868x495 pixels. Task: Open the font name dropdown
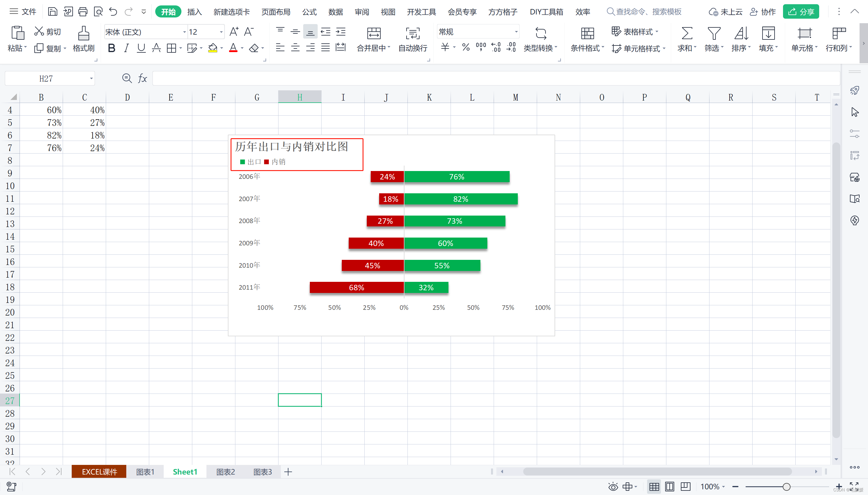[184, 32]
